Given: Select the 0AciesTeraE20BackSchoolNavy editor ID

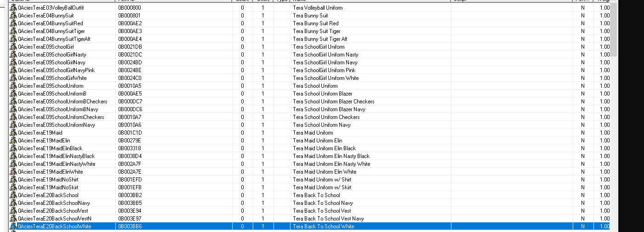Looking at the screenshot, I should 54,203.
